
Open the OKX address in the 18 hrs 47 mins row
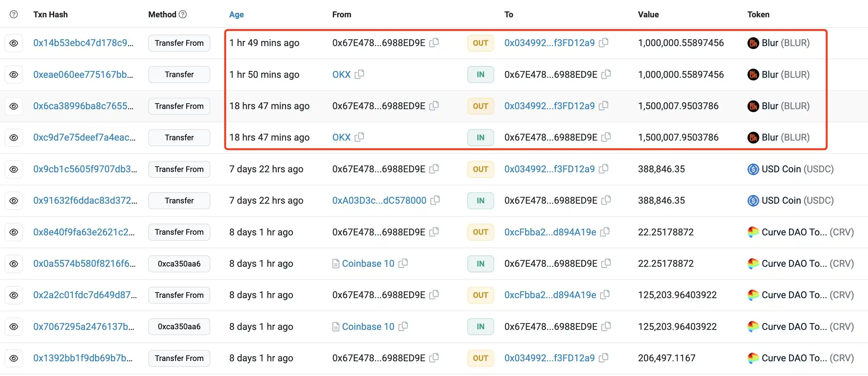(x=341, y=137)
